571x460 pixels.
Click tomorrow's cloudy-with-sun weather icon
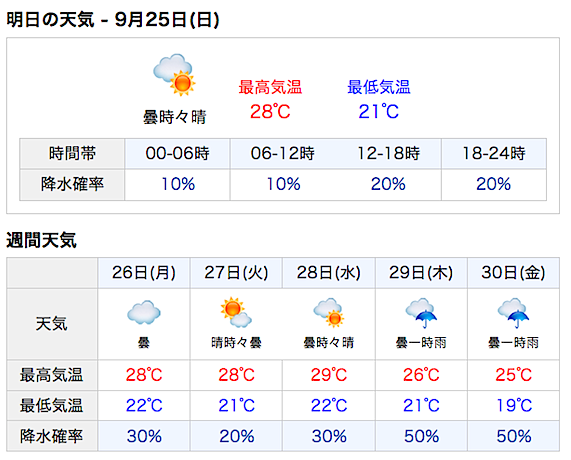[x=174, y=75]
